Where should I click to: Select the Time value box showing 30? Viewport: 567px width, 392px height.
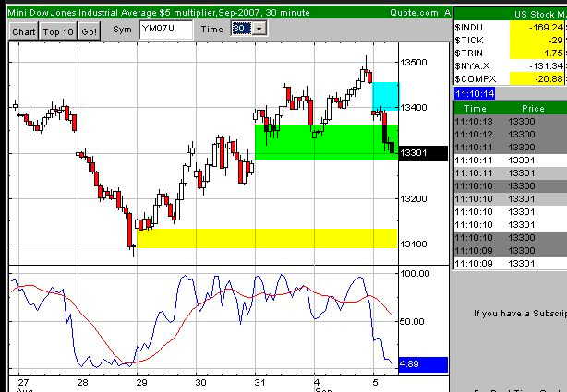[240, 30]
